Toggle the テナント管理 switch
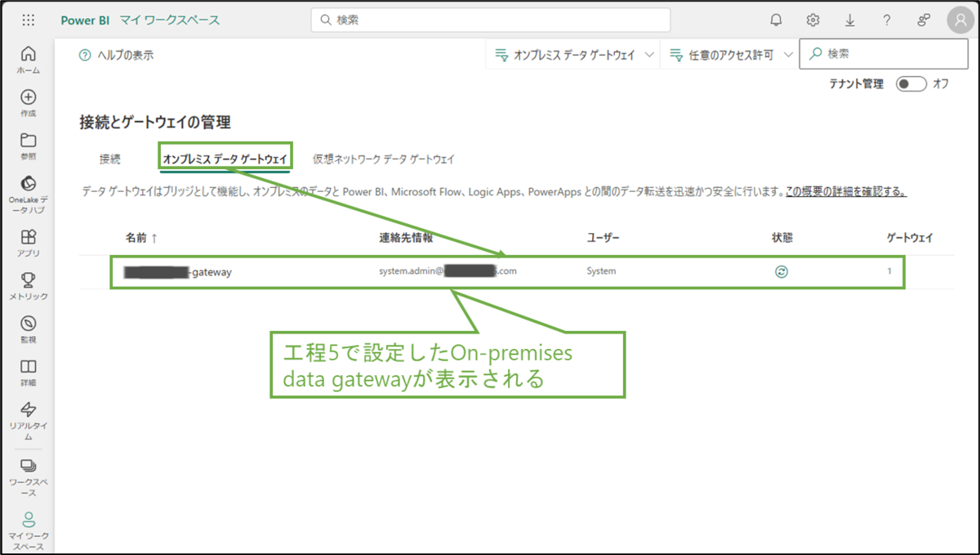This screenshot has height=555, width=980. coord(911,83)
